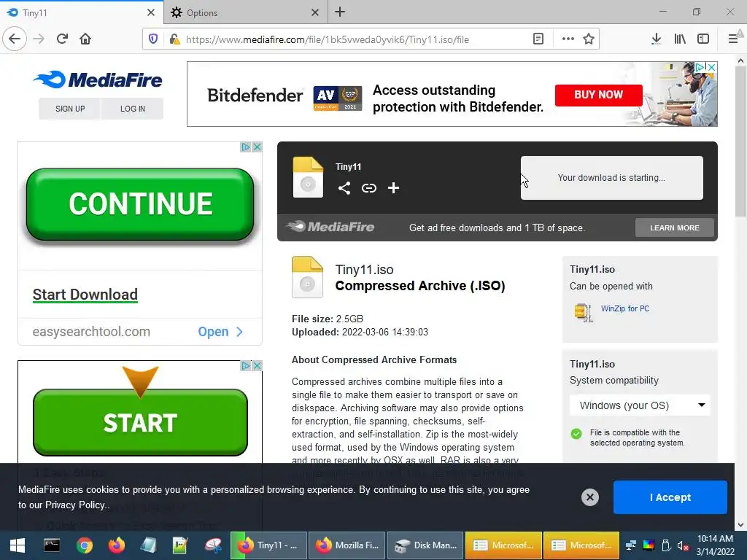
Task: Toggle the sidebar view icon
Action: [x=703, y=39]
